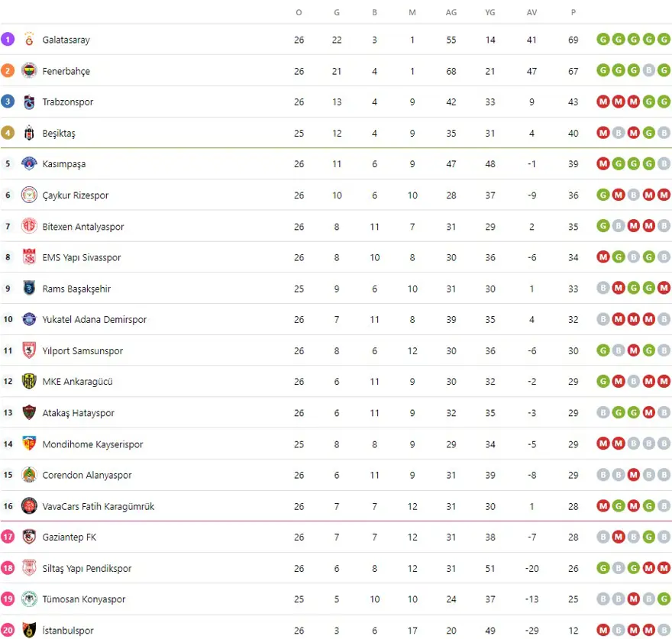
Task: Click the MKE Ankaragücü crest
Action: coord(29,382)
